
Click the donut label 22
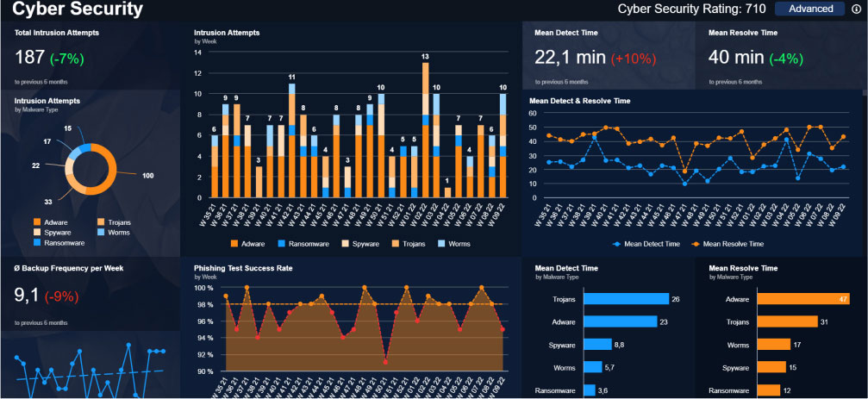(x=36, y=165)
